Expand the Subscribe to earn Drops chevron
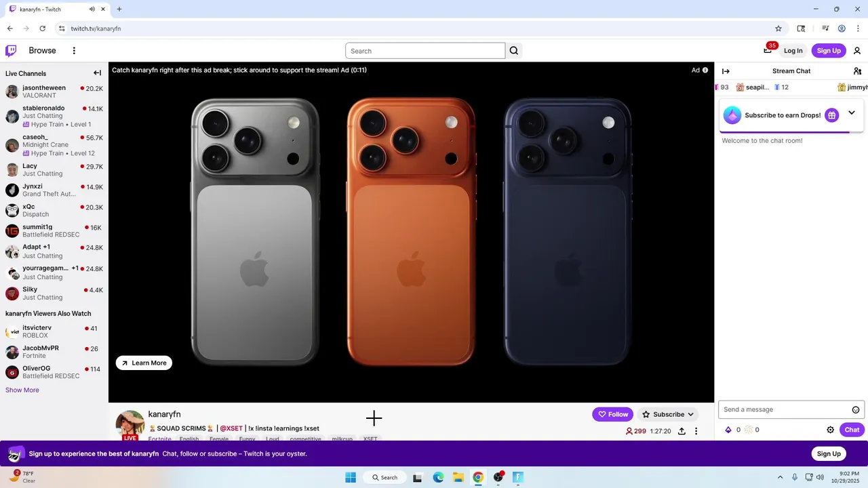Viewport: 868px width, 488px height. click(852, 113)
